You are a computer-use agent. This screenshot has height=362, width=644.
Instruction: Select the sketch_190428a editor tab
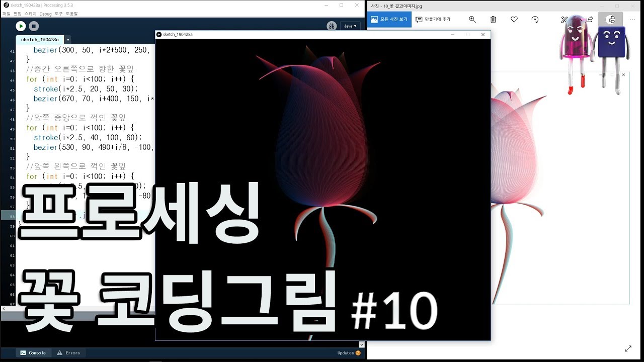(40, 39)
